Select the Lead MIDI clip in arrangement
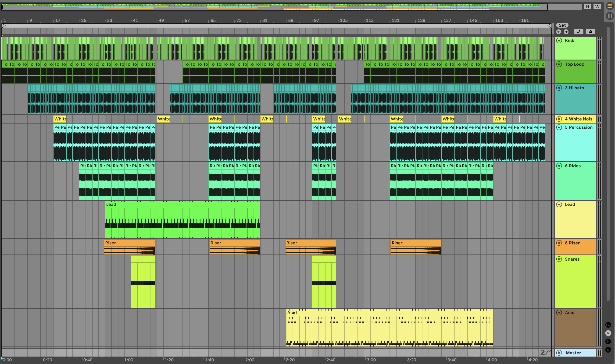This screenshot has height=364, width=615. pyautogui.click(x=182, y=204)
